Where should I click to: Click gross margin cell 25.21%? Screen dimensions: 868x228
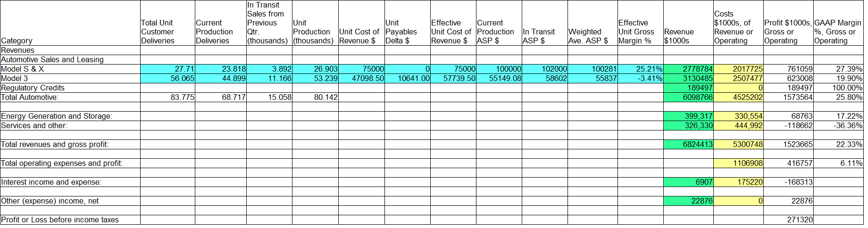[641, 69]
